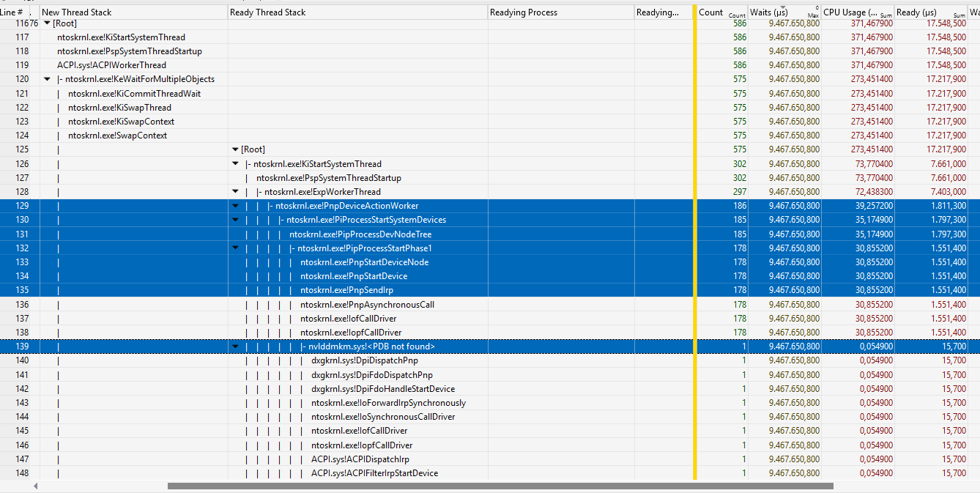Select ntoskrnl.exe!PnpSendIrp row
The image size is (980, 493).
point(346,290)
